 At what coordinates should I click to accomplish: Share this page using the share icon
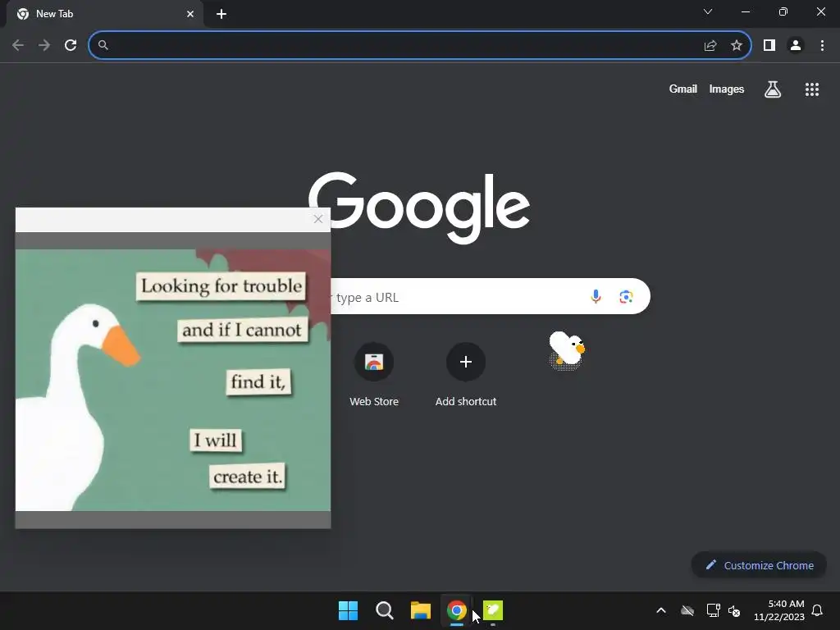point(710,46)
